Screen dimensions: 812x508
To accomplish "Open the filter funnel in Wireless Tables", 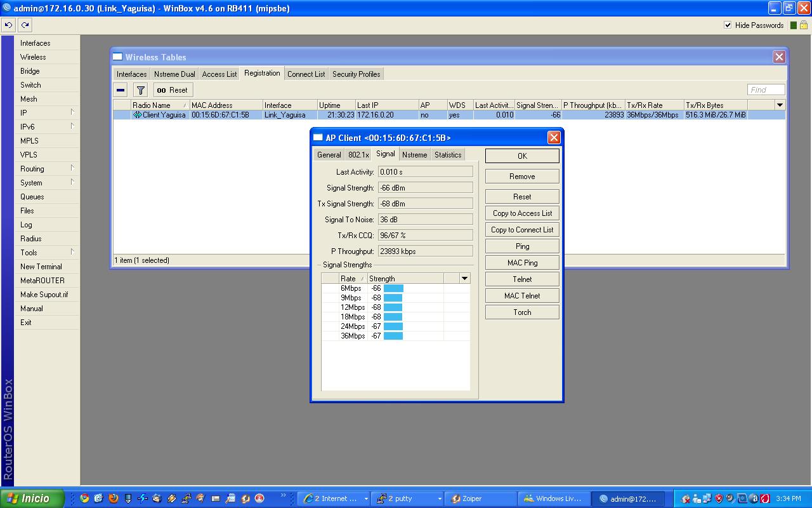I will coord(141,90).
